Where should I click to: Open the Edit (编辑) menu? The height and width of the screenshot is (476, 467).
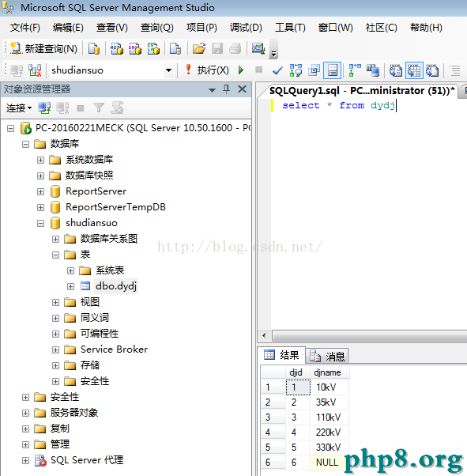(x=68, y=28)
